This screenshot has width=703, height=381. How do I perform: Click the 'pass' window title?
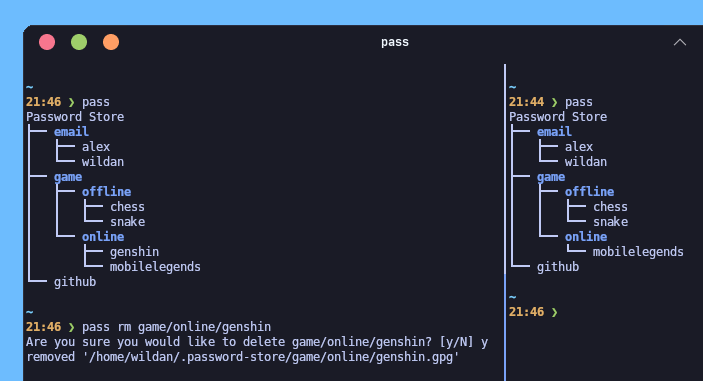[x=395, y=42]
